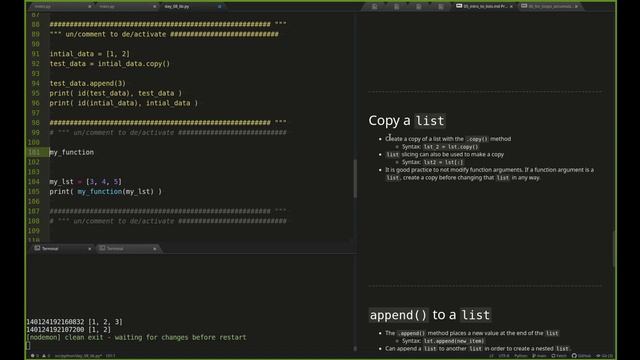Click the preview icon on the 06_for_loops tab
This screenshot has width=640, height=360.
click(524, 6)
